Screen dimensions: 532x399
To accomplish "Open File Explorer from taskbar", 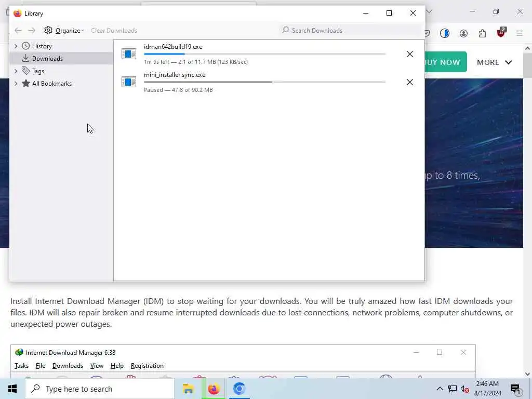I will [x=188, y=389].
